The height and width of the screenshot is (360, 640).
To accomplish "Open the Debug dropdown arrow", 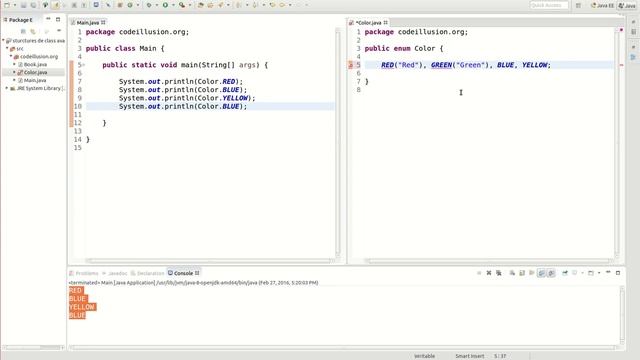I will click(157, 5).
